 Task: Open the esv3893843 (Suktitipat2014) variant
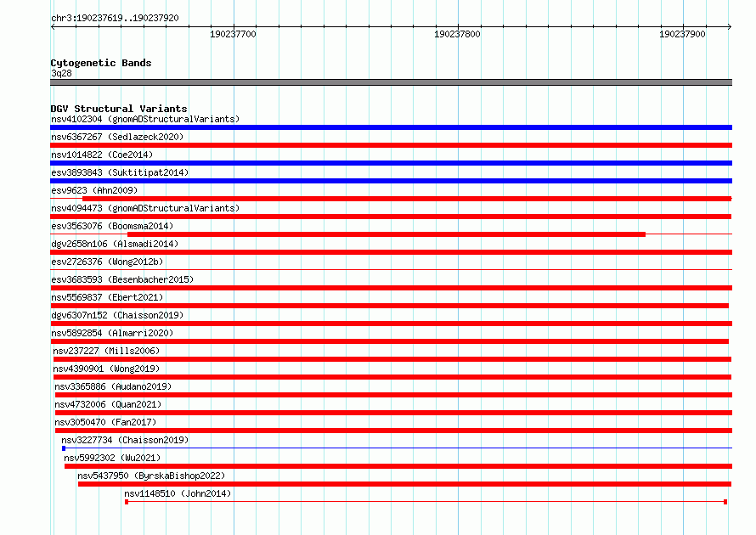click(x=120, y=172)
